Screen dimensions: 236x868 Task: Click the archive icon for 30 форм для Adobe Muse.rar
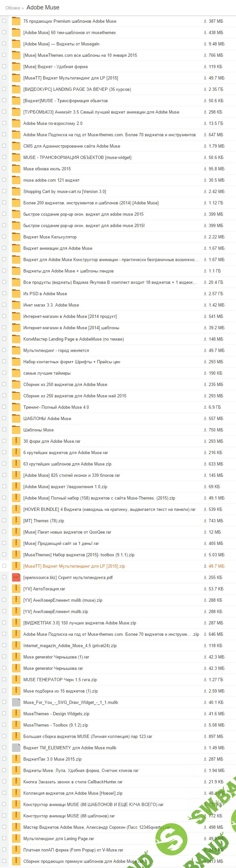pos(16,441)
